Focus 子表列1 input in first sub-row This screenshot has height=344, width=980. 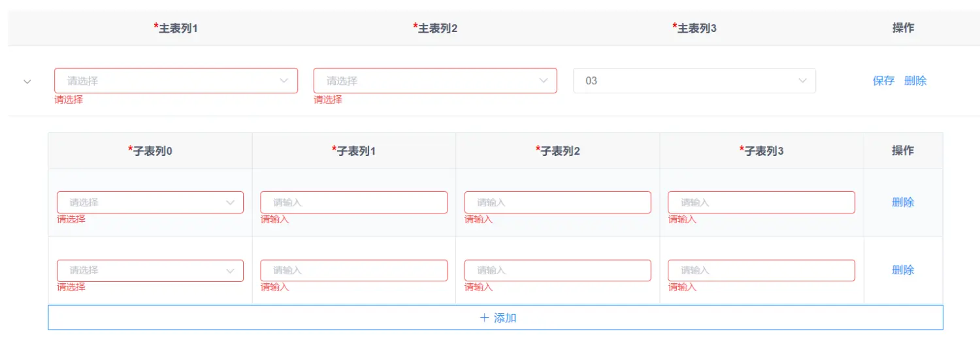coord(353,202)
